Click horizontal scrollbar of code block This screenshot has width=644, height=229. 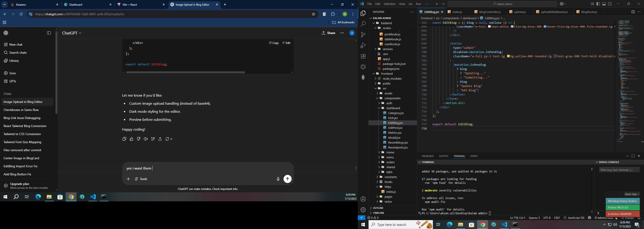pyautogui.click(x=186, y=72)
